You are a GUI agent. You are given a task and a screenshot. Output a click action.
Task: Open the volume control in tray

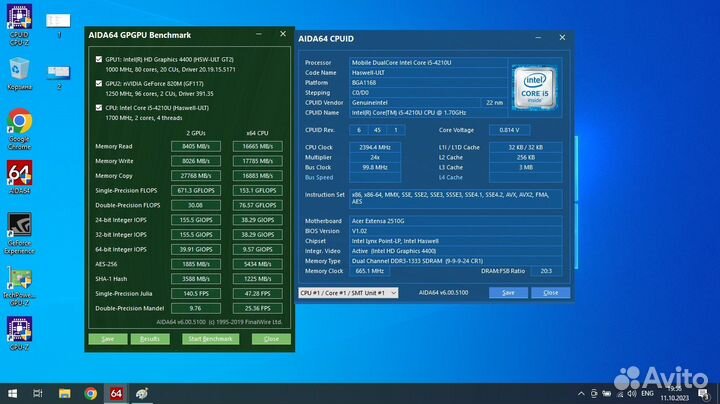tap(632, 393)
